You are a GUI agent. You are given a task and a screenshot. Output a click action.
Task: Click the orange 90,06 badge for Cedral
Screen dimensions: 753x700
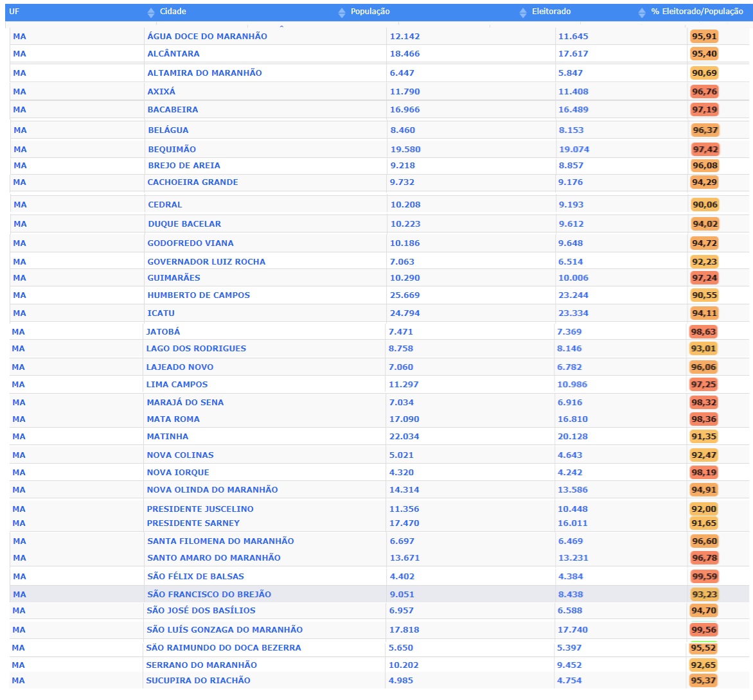pos(705,205)
